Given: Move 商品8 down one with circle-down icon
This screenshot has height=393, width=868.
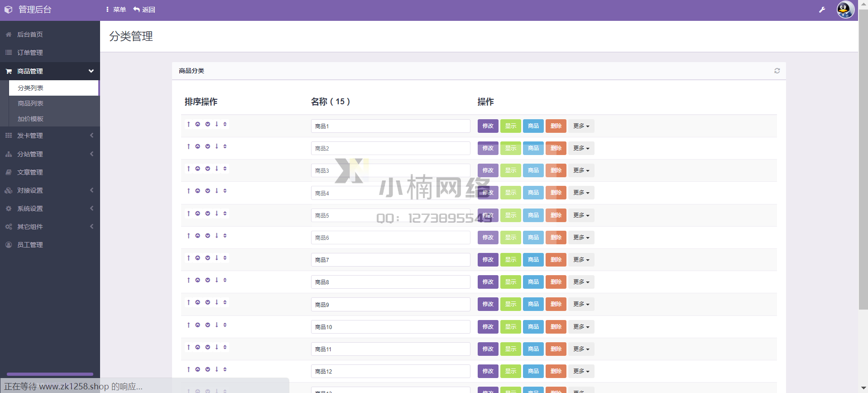Looking at the screenshot, I should [x=208, y=280].
